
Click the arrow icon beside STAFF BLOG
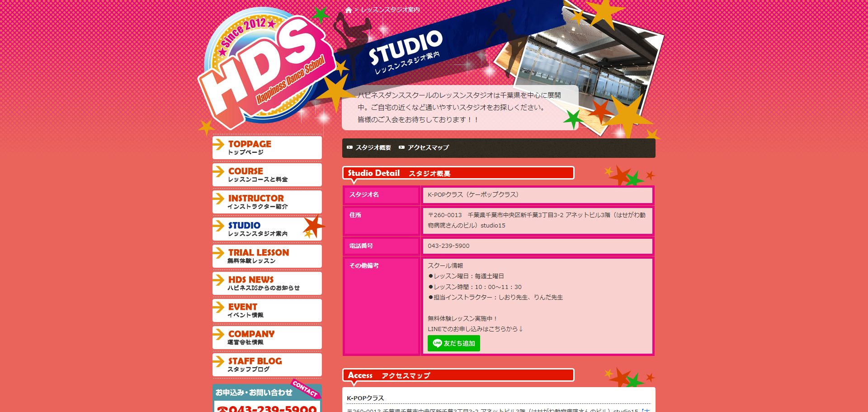219,361
